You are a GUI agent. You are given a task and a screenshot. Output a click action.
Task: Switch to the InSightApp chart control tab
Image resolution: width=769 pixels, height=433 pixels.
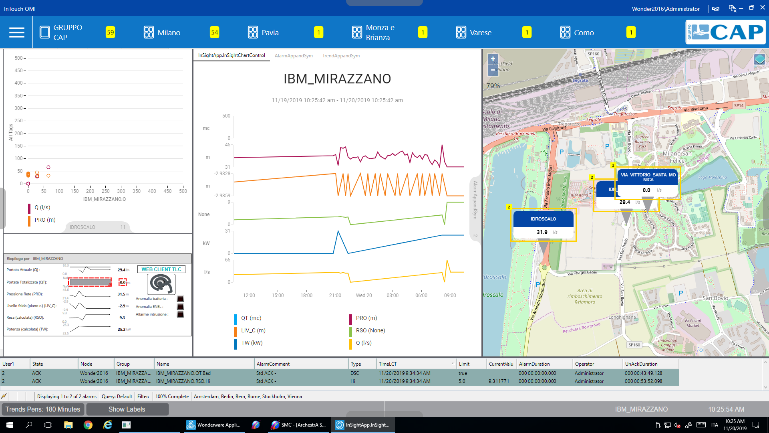tap(231, 55)
